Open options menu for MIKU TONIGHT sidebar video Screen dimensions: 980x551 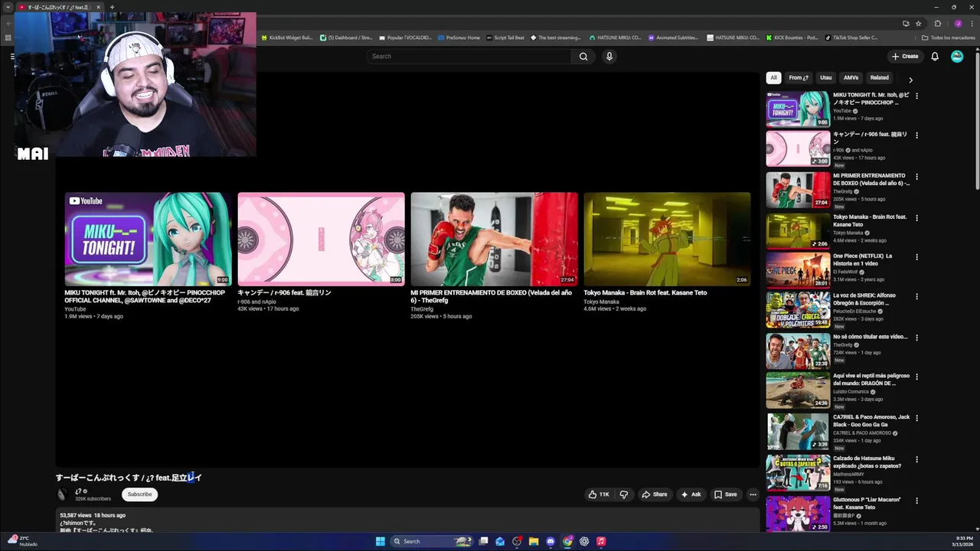point(916,96)
